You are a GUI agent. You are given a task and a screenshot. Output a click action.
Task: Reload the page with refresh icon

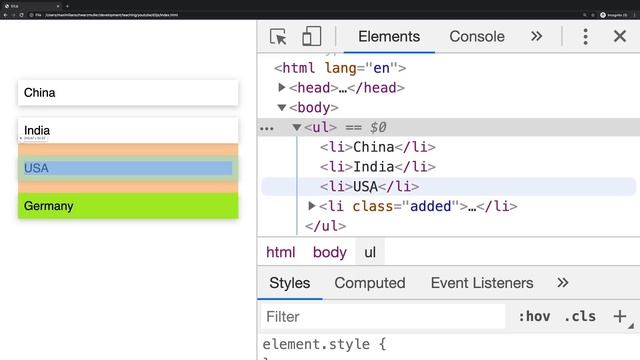pyautogui.click(x=21, y=15)
